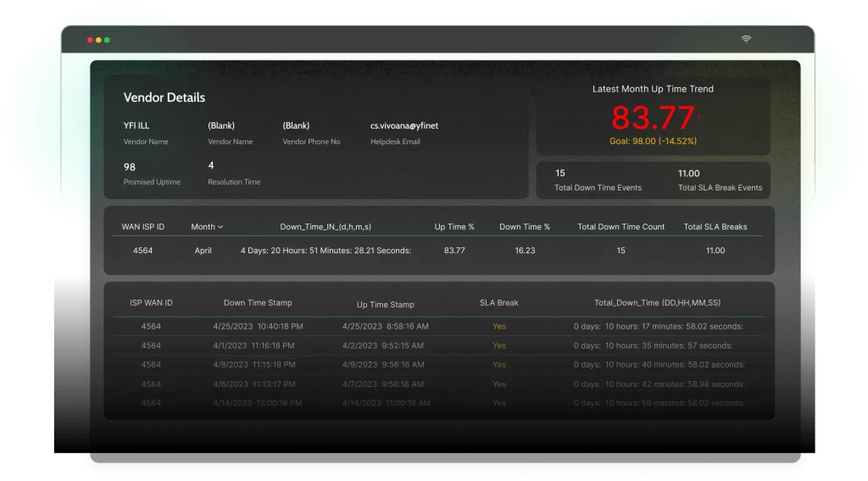
Task: Click the Total Down Time Count header
Action: [621, 227]
